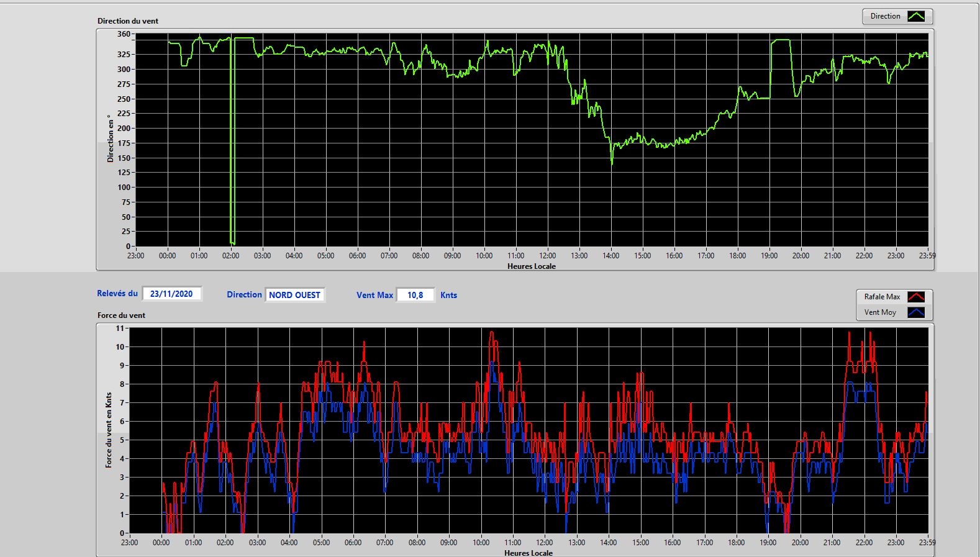Click the Force du vent chart title
The image size is (980, 557).
121,315
